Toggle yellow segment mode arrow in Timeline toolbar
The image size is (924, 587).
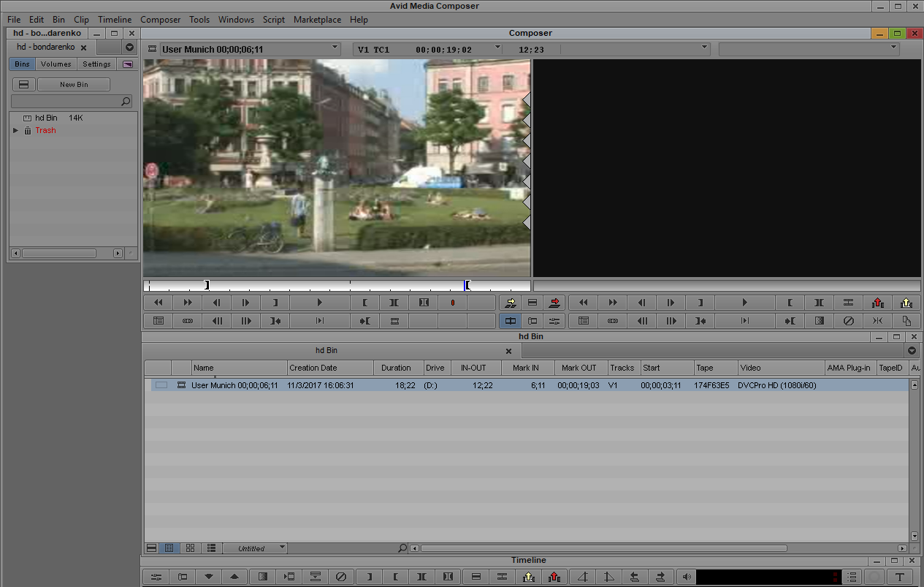click(528, 577)
